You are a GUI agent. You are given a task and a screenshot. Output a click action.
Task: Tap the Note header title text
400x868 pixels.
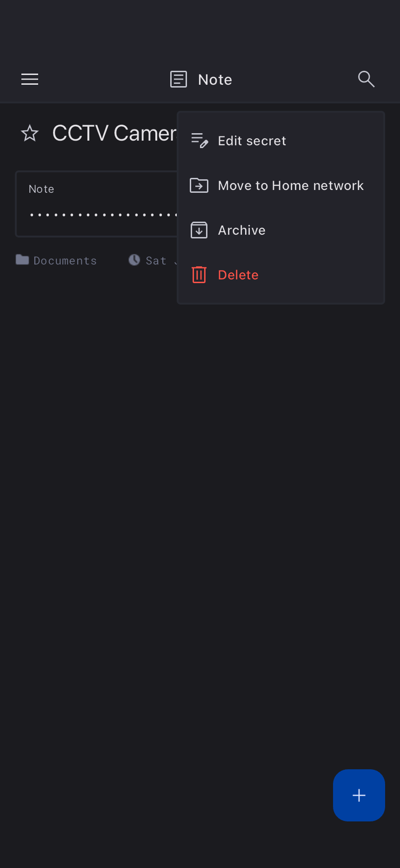click(215, 80)
